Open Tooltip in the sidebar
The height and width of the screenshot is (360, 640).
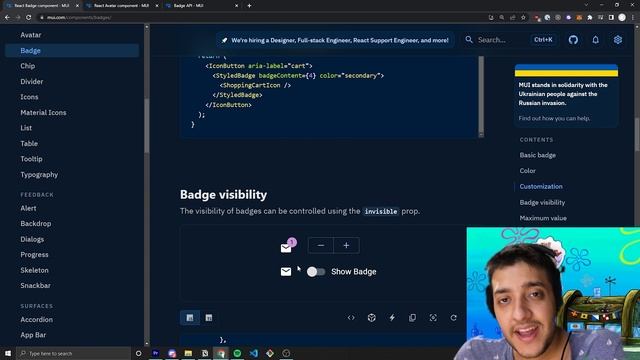[x=31, y=159]
